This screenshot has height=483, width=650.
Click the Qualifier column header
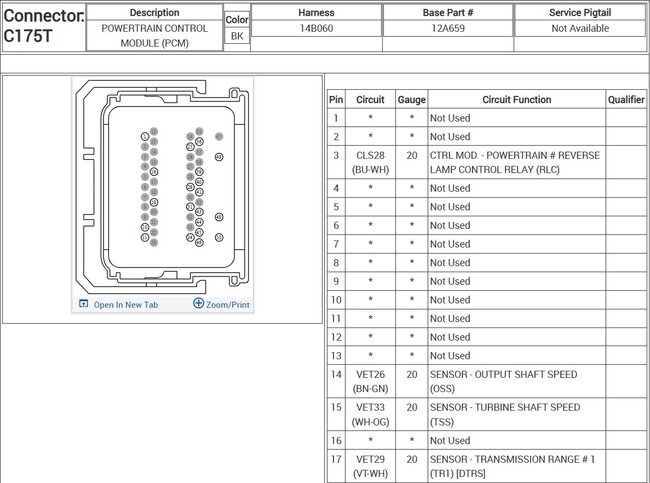point(626,100)
